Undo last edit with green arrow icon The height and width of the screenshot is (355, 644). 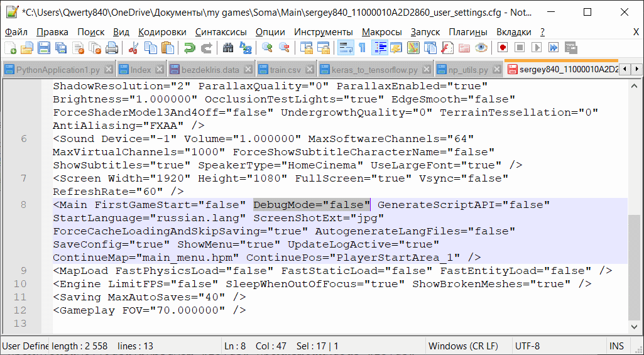(189, 48)
